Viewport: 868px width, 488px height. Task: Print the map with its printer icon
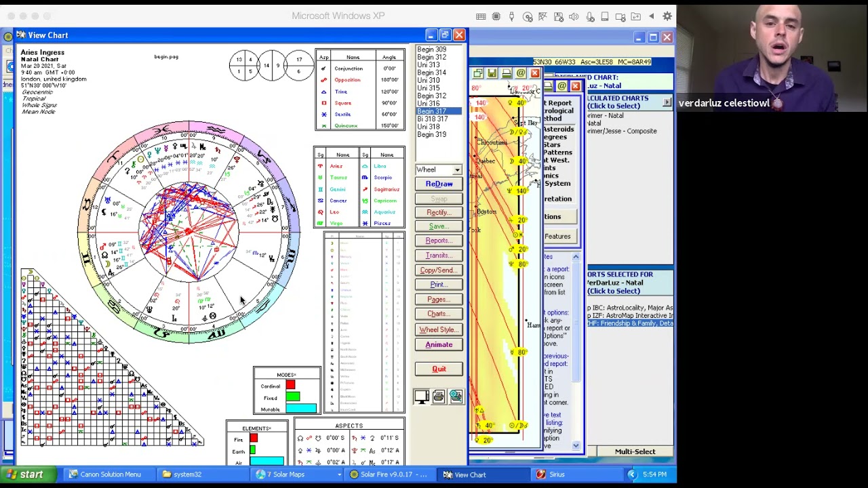coord(507,73)
